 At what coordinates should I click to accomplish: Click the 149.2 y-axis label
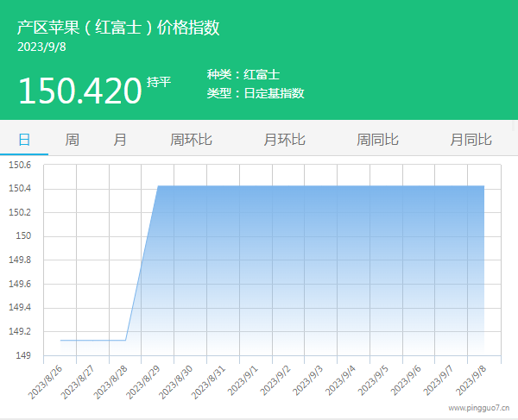tap(19, 332)
